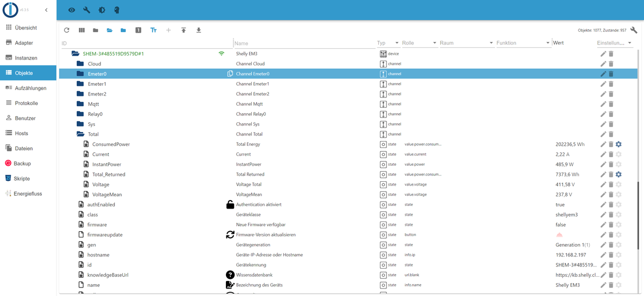Open objects config wrench near object count
Screen dimensions: 644x296
634,30
